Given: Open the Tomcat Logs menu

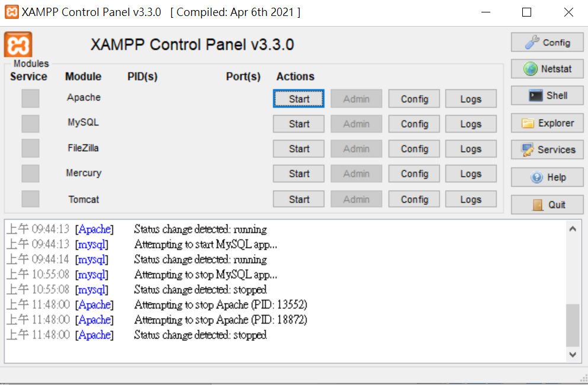Looking at the screenshot, I should point(471,199).
